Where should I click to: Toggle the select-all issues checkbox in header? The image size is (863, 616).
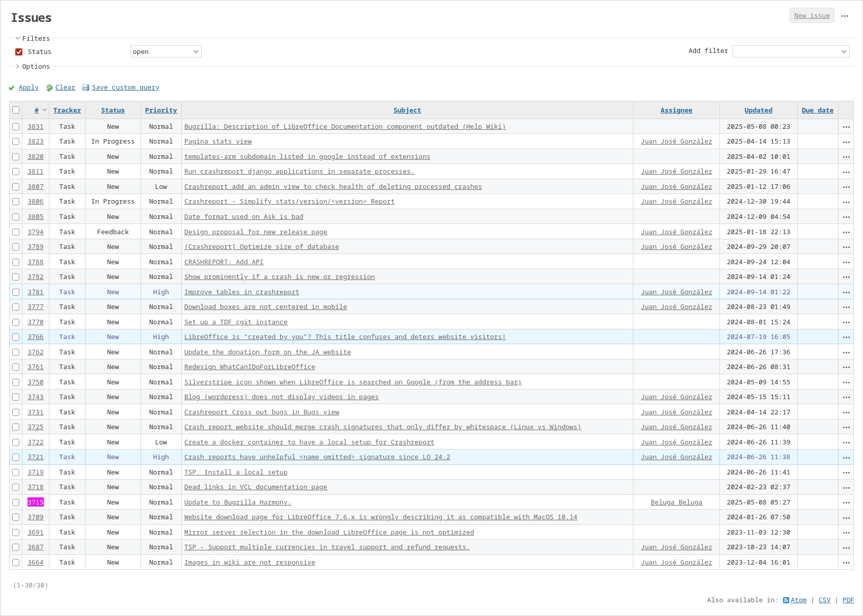pyautogui.click(x=16, y=110)
